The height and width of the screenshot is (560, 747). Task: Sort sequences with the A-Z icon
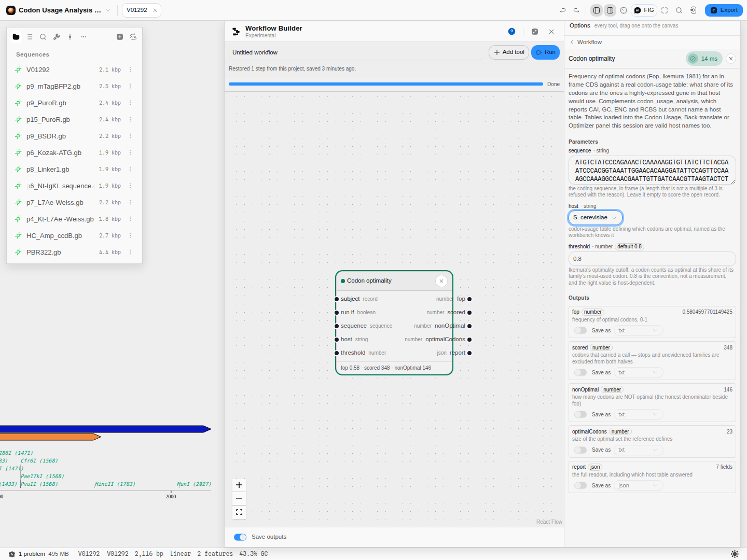coord(133,37)
